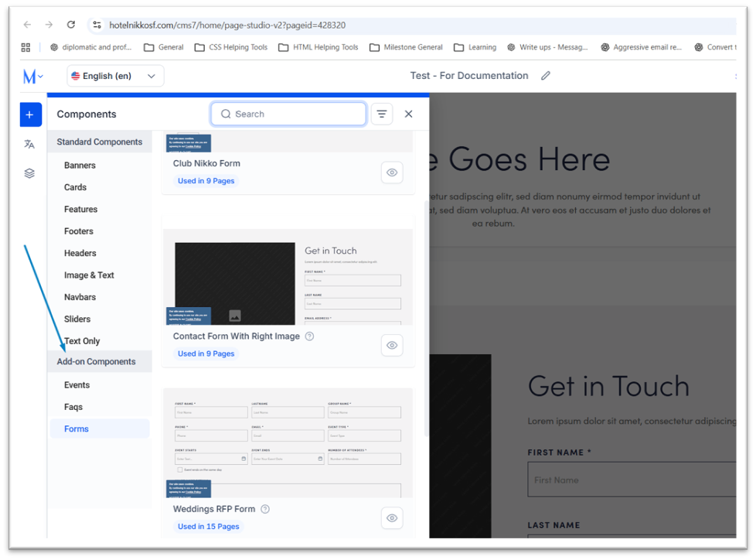This screenshot has width=756, height=560.
Task: Select the Sliders category
Action: pyautogui.click(x=77, y=319)
